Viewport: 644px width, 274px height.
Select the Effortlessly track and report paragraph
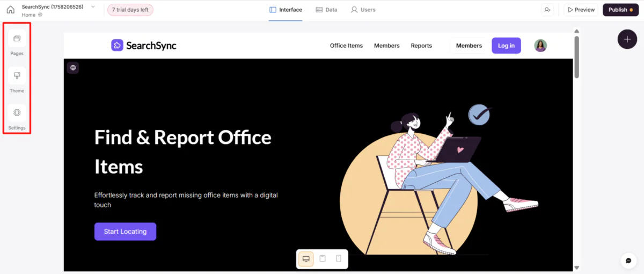(186, 200)
